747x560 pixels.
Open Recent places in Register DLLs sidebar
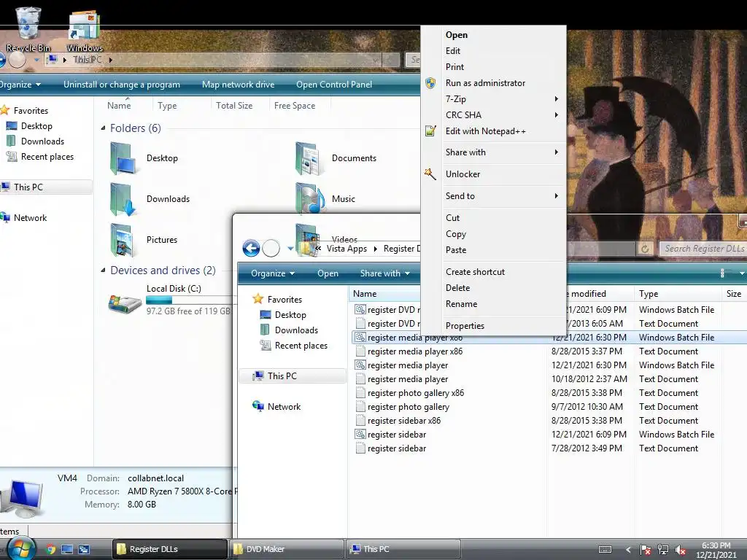coord(301,346)
